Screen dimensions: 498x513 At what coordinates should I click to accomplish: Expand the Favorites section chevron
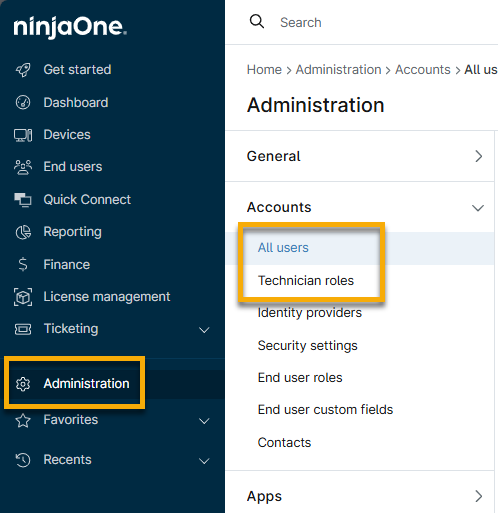[x=204, y=421]
